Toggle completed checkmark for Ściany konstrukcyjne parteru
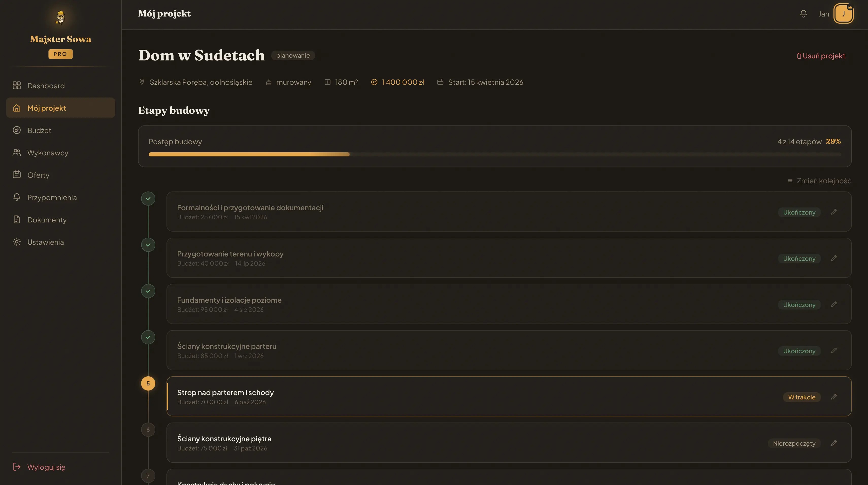Viewport: 868px width, 485px height. click(148, 337)
